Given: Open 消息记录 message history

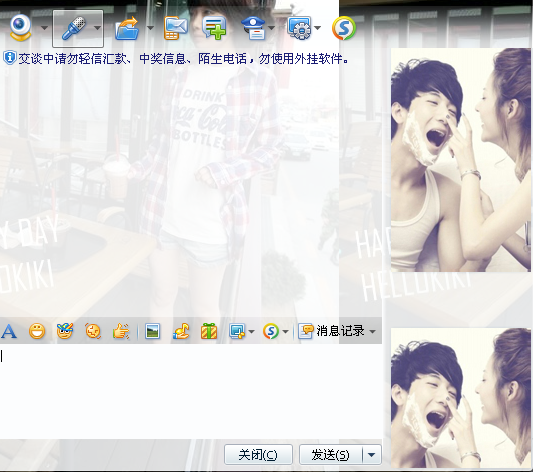Looking at the screenshot, I should (x=331, y=331).
